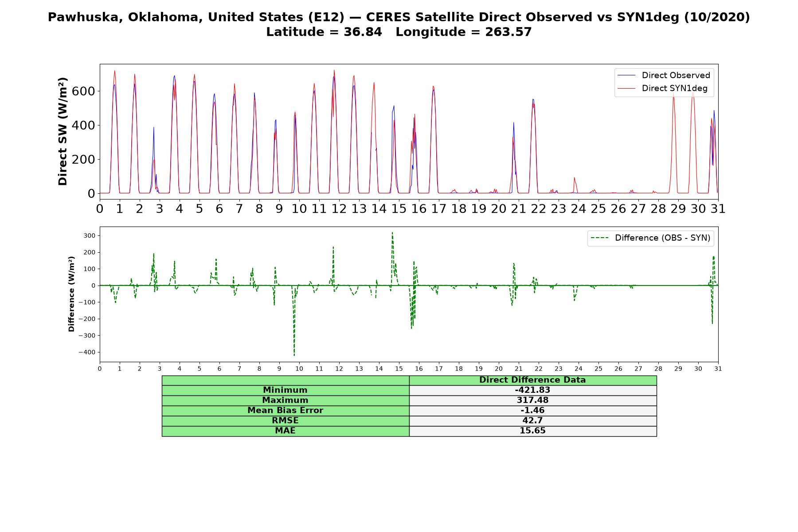Select the Minimum row label in the table
Viewport: 798px width, 532px height.
tap(286, 390)
